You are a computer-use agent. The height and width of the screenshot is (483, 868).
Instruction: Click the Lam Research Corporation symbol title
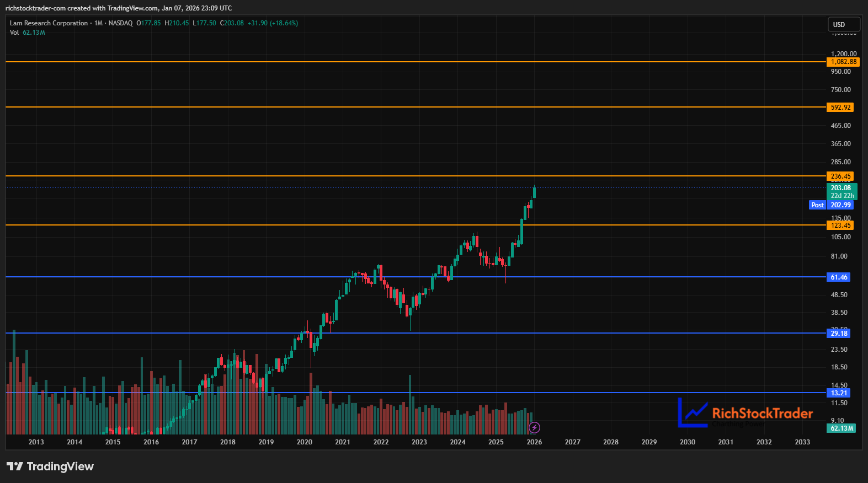click(49, 23)
